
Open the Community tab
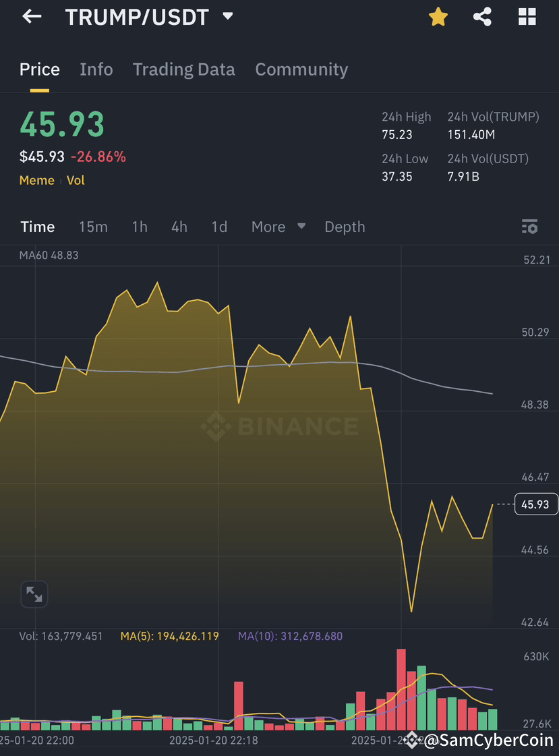coord(301,69)
